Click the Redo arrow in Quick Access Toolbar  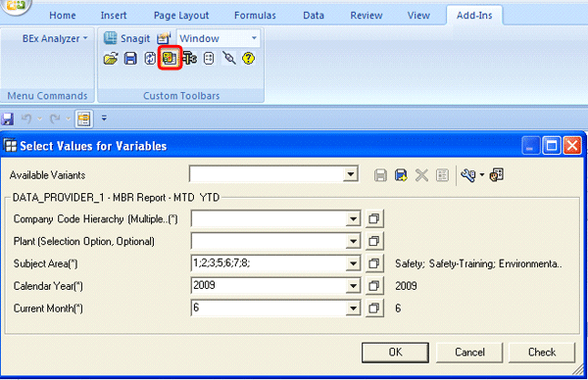[55, 119]
